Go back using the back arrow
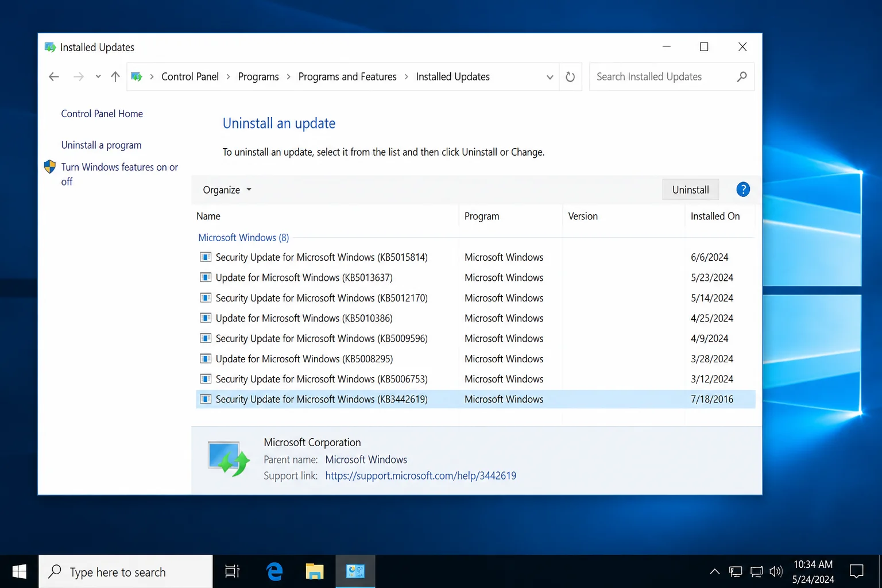 click(54, 77)
